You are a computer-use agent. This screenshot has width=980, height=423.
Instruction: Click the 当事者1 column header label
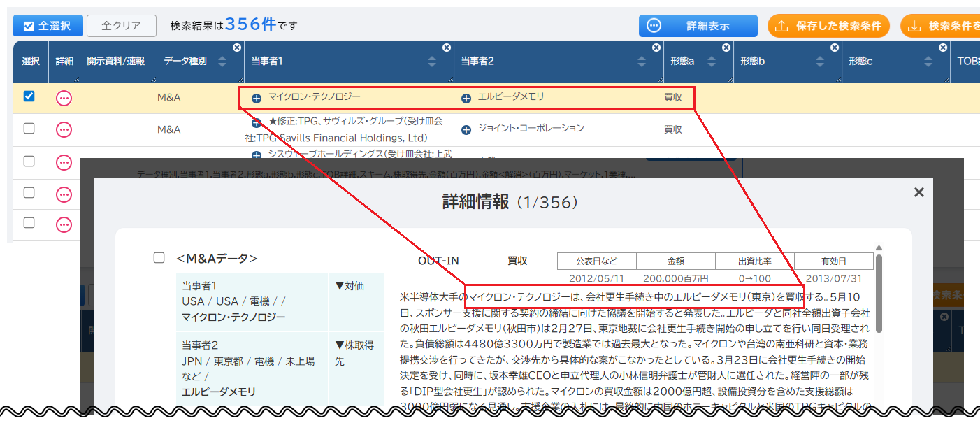click(x=267, y=62)
